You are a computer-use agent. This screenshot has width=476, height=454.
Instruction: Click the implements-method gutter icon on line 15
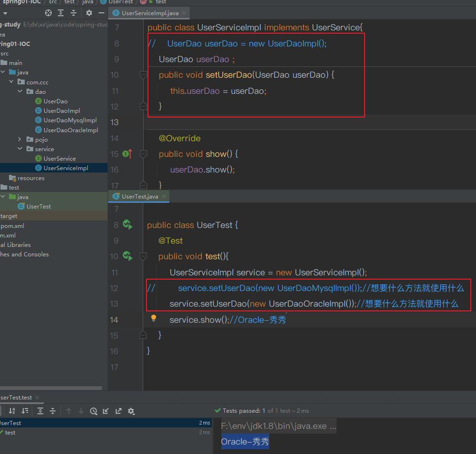click(127, 154)
